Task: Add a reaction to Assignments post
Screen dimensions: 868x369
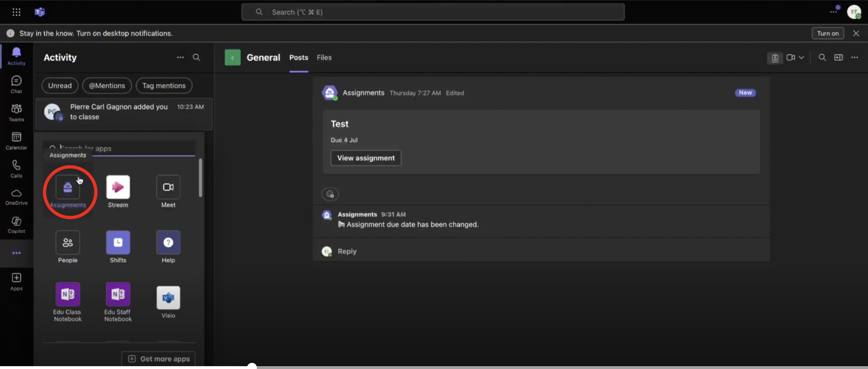Action: pos(330,194)
